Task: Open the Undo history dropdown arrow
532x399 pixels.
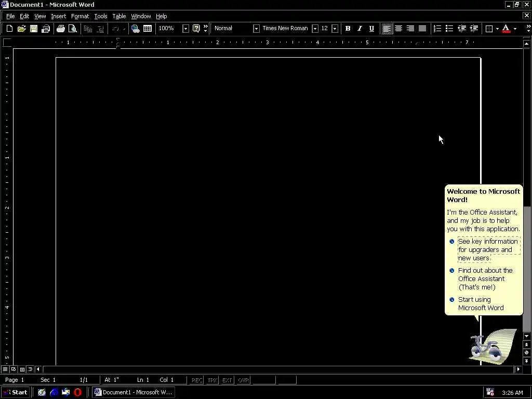Action: pos(124,29)
